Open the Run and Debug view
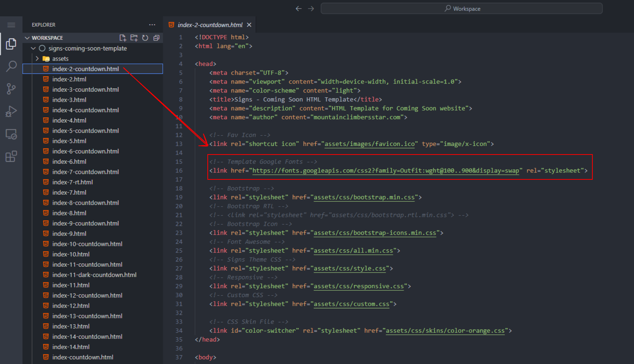 (x=11, y=111)
